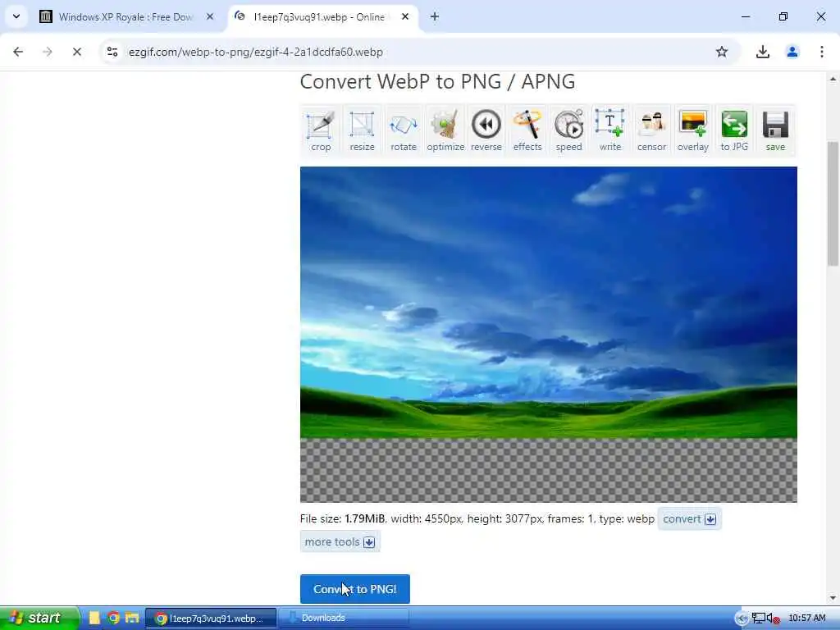
Task: Stop loading the page
Action: [x=76, y=52]
